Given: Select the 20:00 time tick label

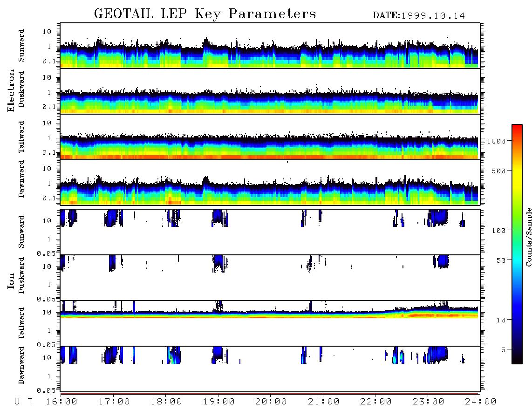Looking at the screenshot, I should coord(271,402).
